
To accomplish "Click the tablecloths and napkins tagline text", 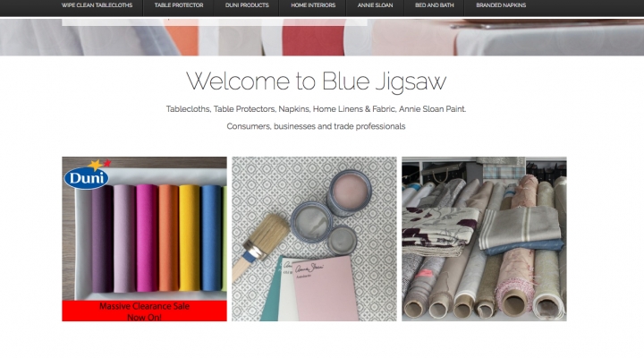I will pyautogui.click(x=316, y=109).
